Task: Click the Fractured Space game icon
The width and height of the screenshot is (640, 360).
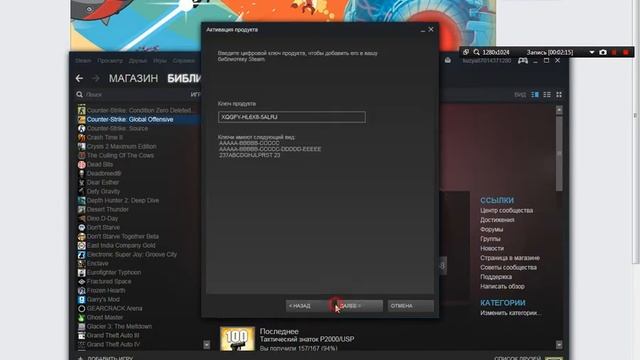Action: tap(82, 281)
